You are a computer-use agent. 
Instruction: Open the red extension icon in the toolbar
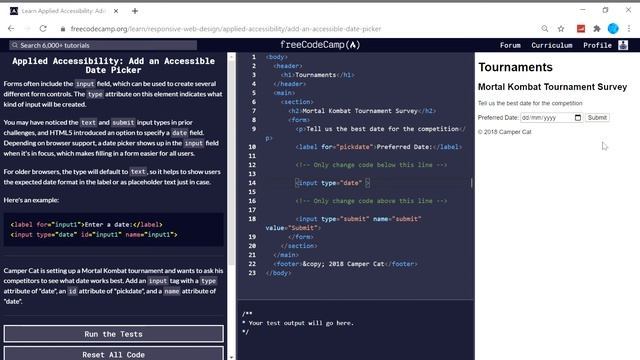[x=581, y=29]
